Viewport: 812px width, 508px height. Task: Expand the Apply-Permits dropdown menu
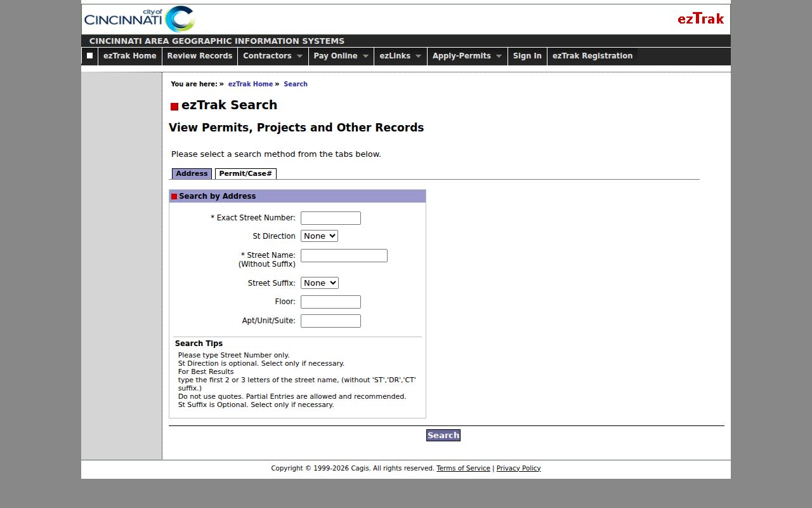(468, 56)
